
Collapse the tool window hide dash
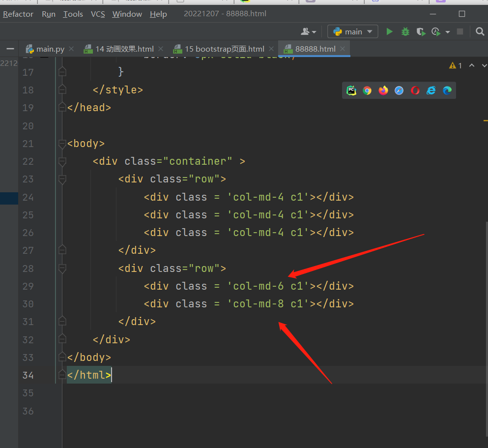pos(10,49)
